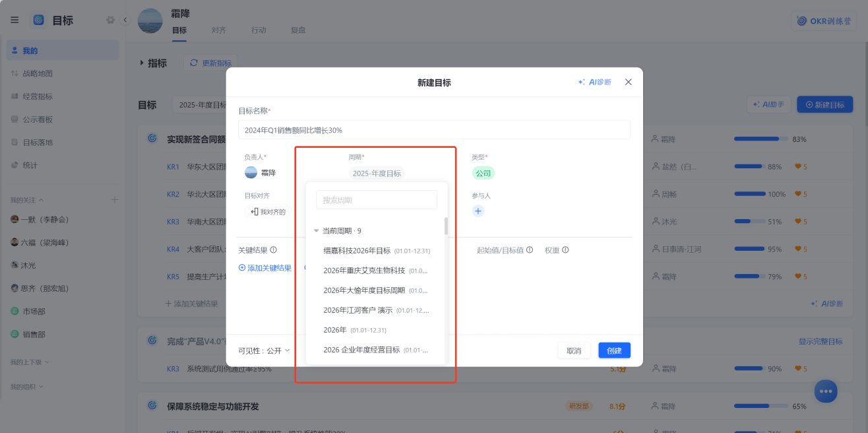
Task: Open the 类型 tag 公司
Action: pyautogui.click(x=483, y=173)
